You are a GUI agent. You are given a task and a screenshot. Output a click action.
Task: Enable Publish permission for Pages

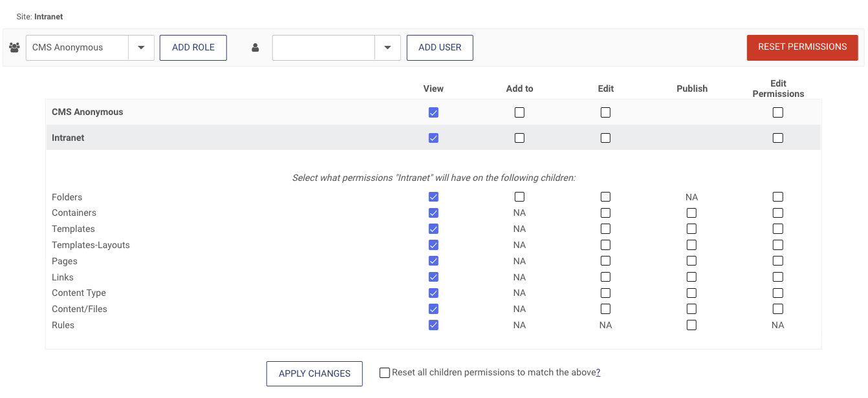tap(691, 260)
